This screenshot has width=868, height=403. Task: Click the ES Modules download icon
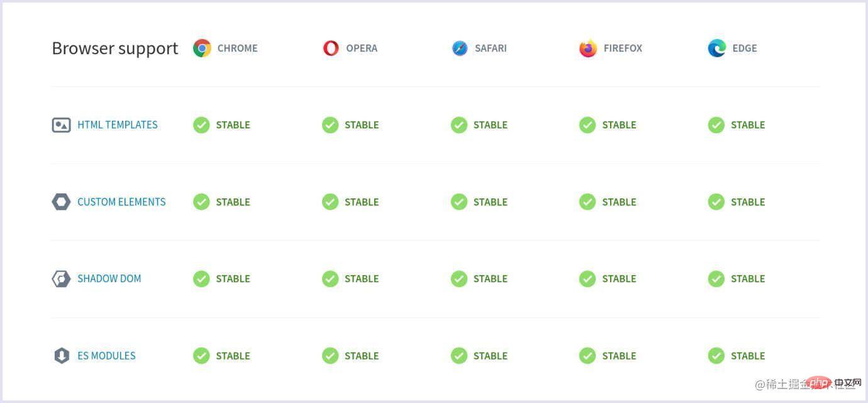(61, 356)
